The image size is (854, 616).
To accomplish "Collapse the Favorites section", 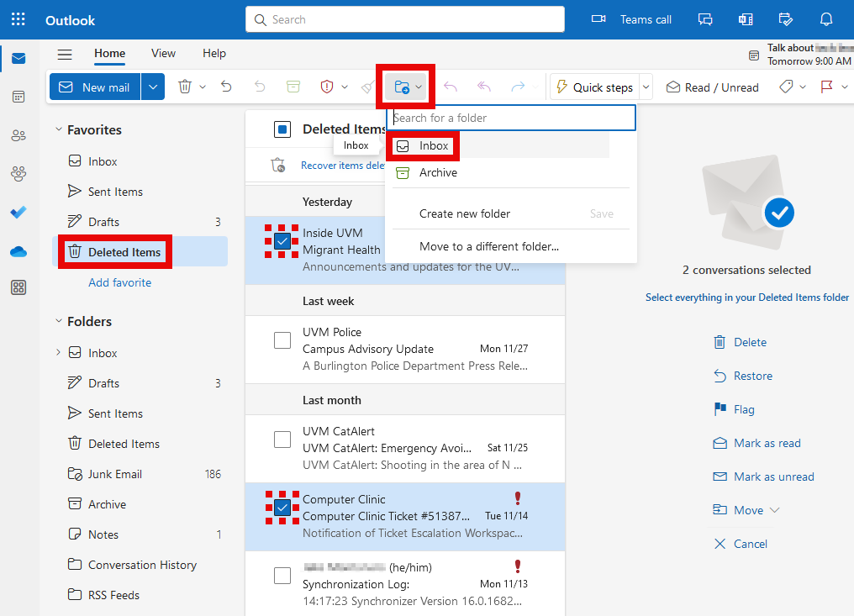I will point(59,129).
